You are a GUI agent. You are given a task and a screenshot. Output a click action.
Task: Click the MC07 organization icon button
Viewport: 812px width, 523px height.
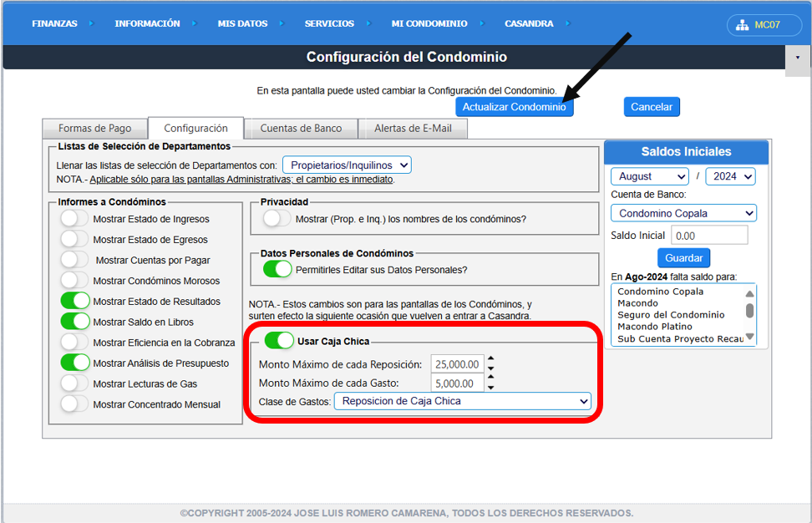(758, 25)
